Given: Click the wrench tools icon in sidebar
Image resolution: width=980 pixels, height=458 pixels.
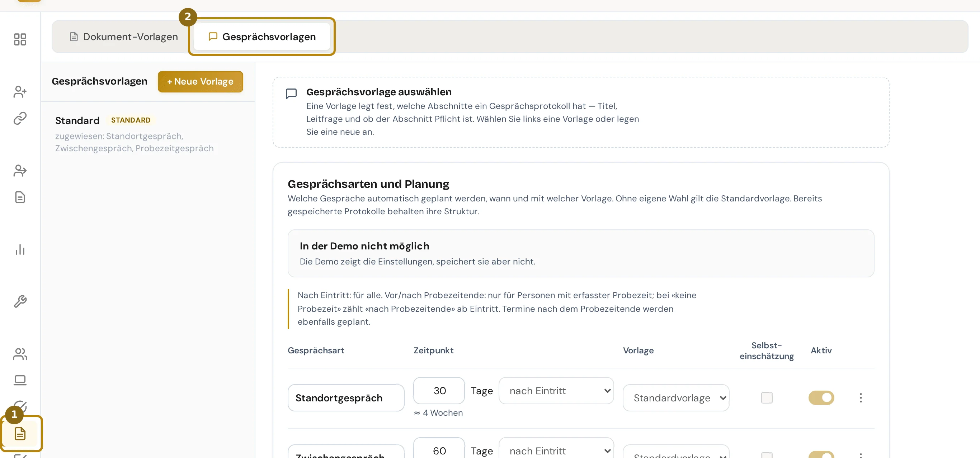Looking at the screenshot, I should 20,301.
